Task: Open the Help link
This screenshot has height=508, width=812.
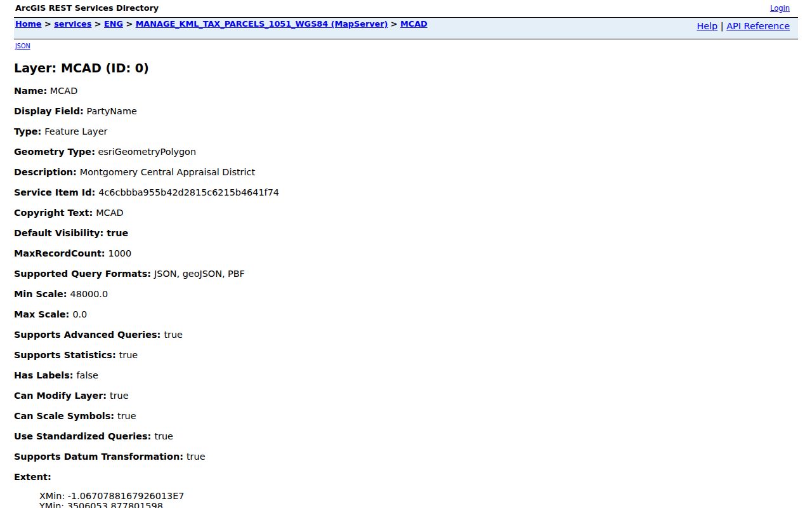Action: [x=707, y=26]
